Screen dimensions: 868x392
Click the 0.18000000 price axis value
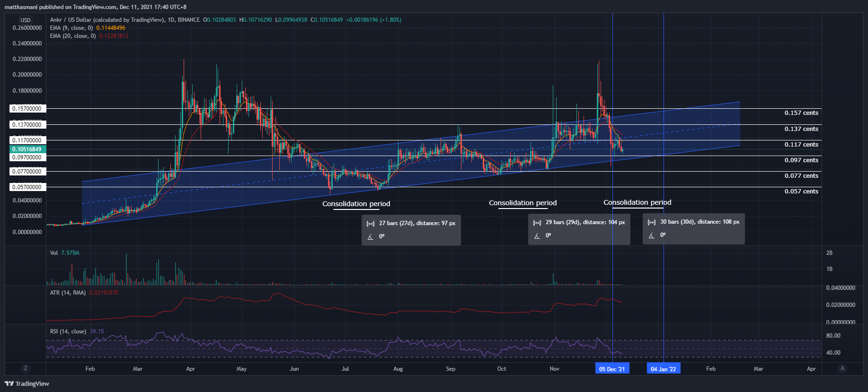(27, 91)
